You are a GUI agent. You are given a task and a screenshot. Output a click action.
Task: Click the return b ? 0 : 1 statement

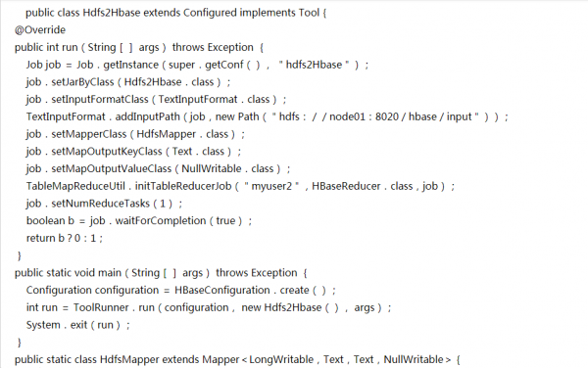click(x=64, y=238)
